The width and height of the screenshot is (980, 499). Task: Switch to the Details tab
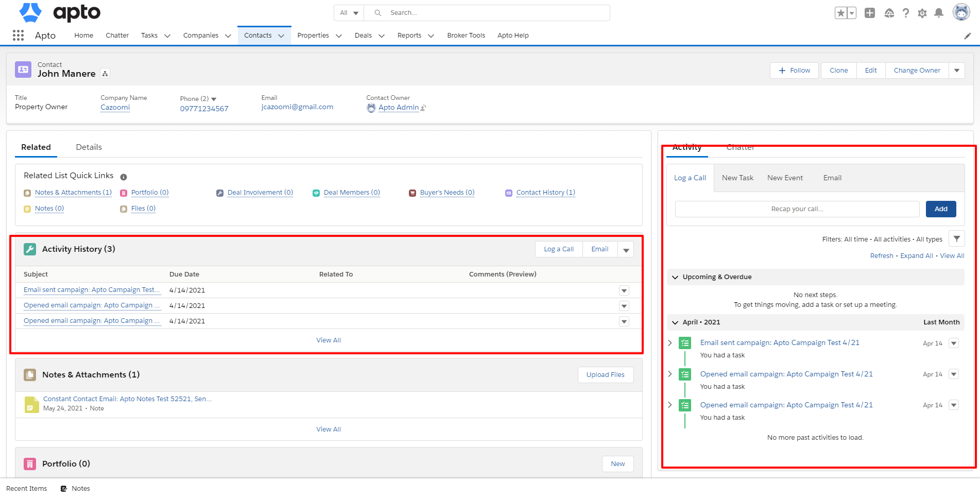tap(89, 147)
